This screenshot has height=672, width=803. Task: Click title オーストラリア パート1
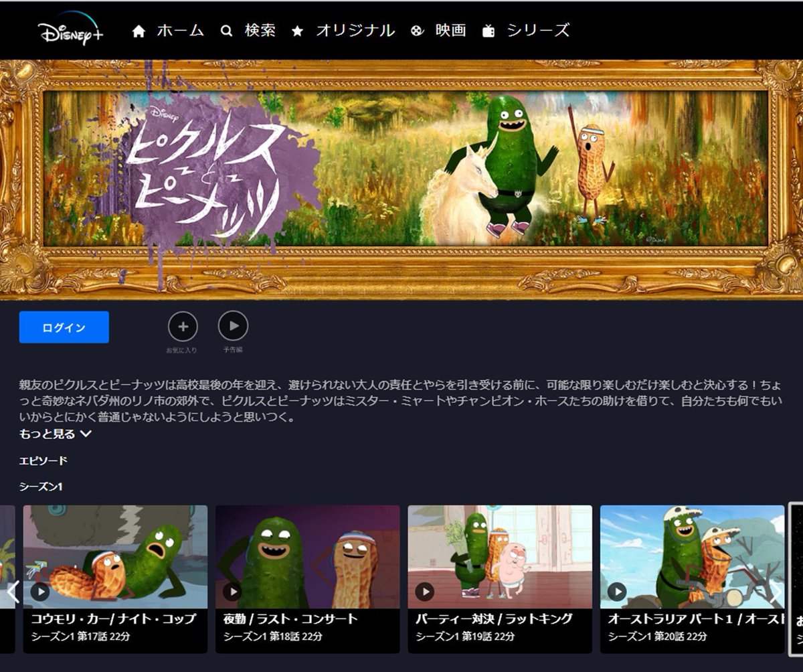[x=696, y=619]
